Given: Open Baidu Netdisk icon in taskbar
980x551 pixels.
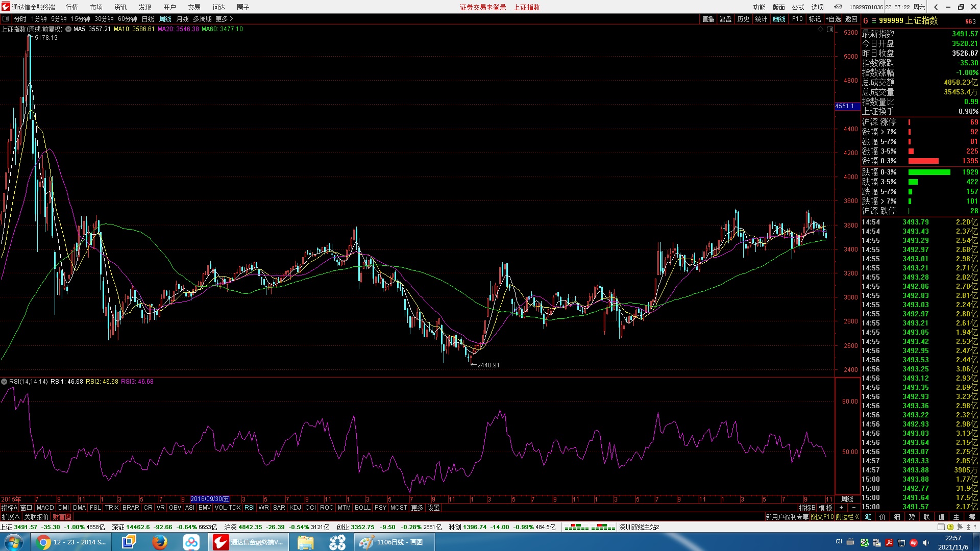Looking at the screenshot, I should pos(191,542).
